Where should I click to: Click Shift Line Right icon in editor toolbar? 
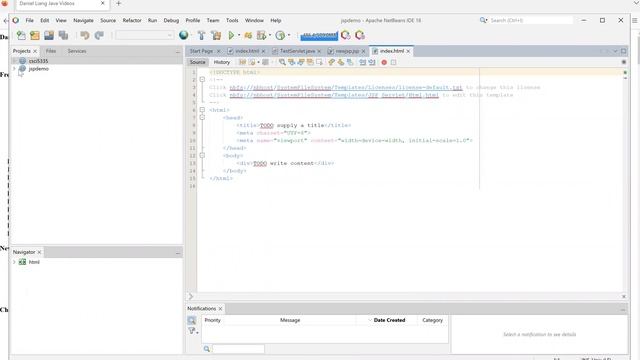click(372, 62)
